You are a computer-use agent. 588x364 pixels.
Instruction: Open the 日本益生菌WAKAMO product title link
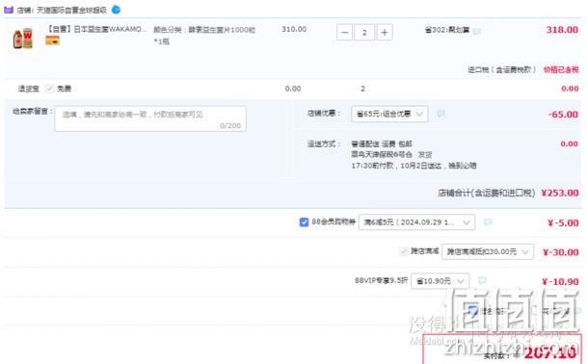point(96,29)
